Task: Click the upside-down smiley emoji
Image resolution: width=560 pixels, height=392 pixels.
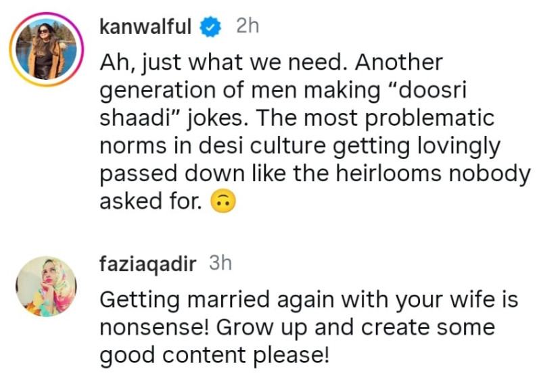Action: click(x=223, y=201)
